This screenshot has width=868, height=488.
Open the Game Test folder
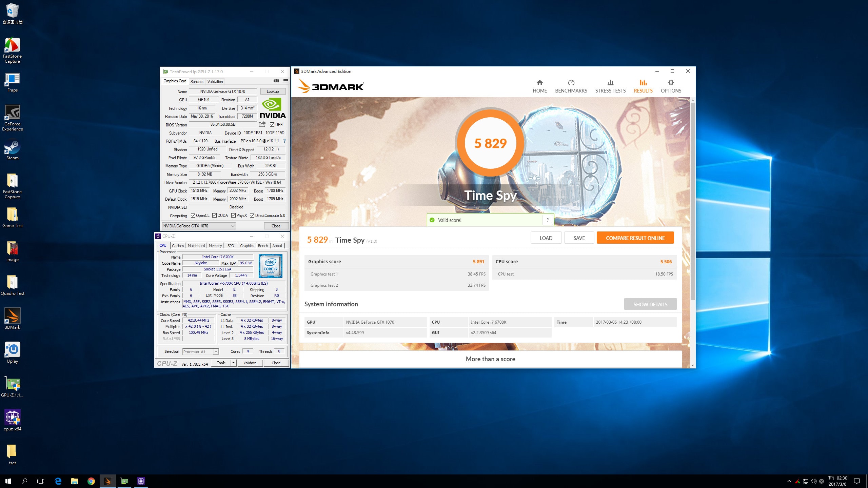tap(12, 217)
